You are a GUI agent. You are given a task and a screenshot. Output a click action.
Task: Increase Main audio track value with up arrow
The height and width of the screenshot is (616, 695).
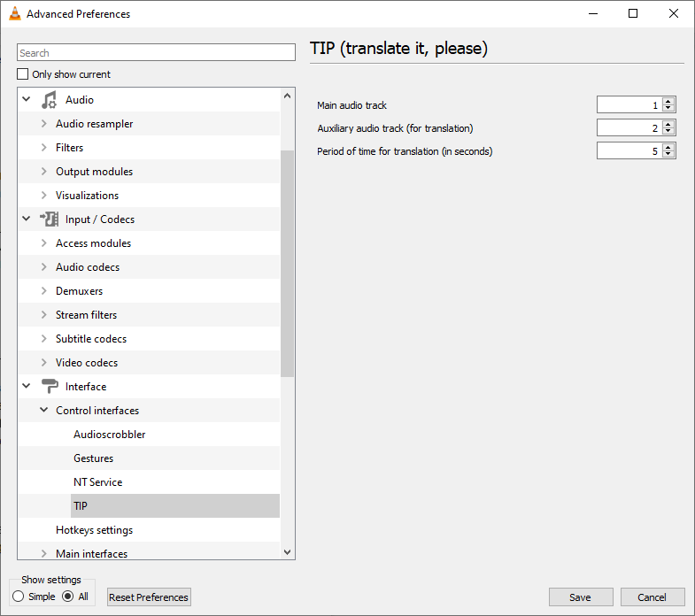click(668, 102)
